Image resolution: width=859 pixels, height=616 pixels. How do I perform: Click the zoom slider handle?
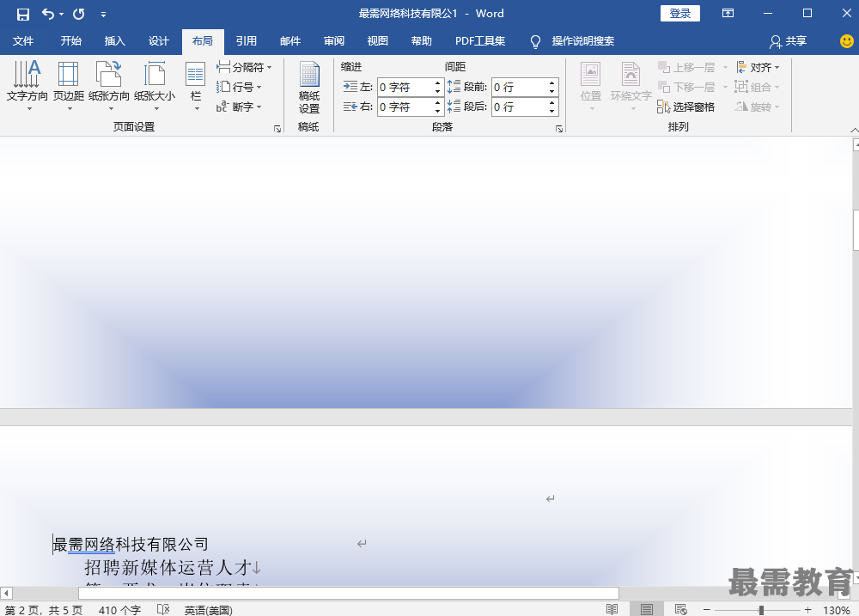pos(761,609)
